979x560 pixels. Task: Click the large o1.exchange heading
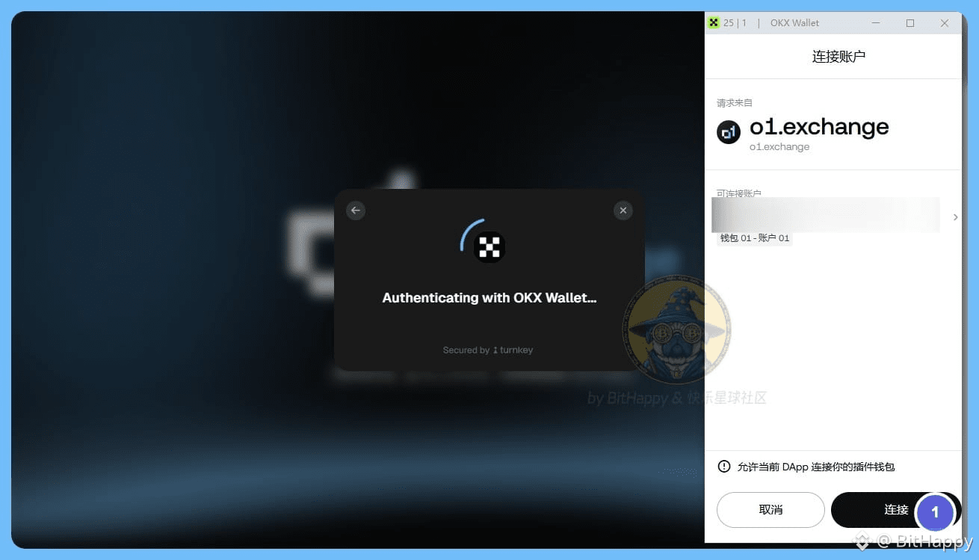tap(819, 127)
